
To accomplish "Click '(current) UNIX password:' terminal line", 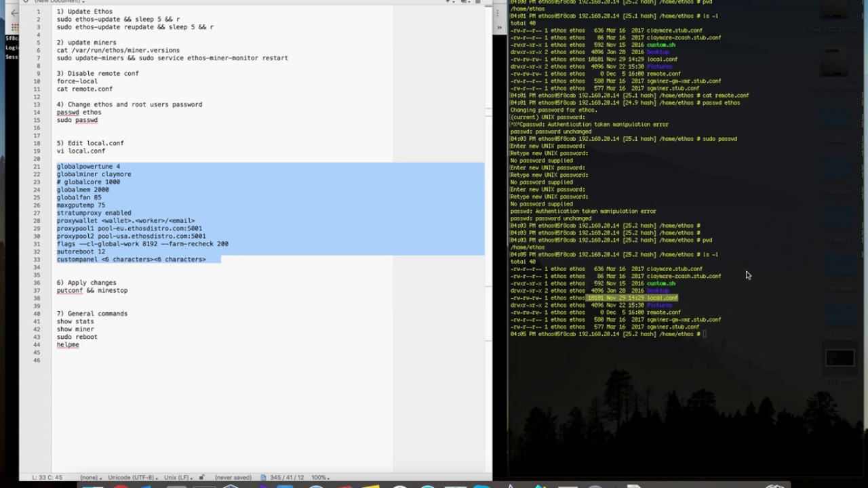I will coord(547,117).
